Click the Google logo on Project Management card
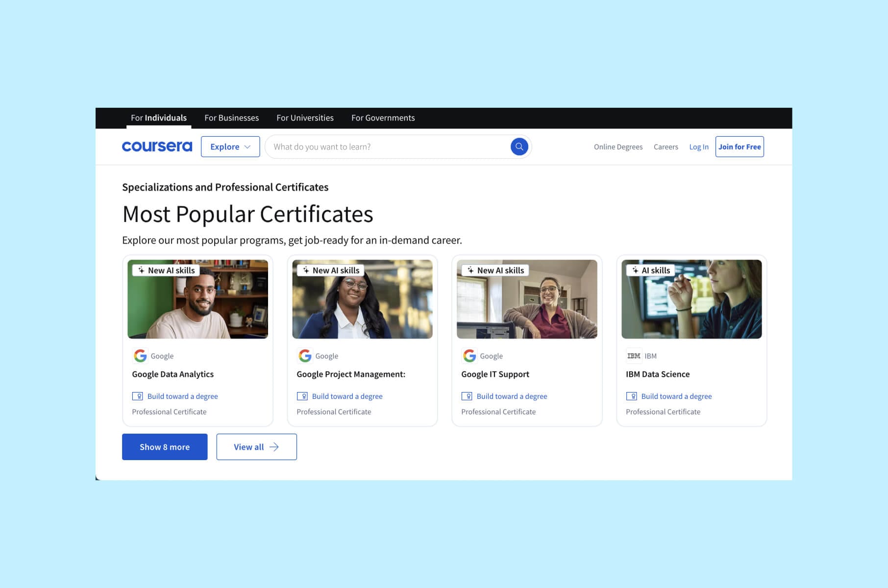Image resolution: width=888 pixels, height=588 pixels. coord(305,356)
